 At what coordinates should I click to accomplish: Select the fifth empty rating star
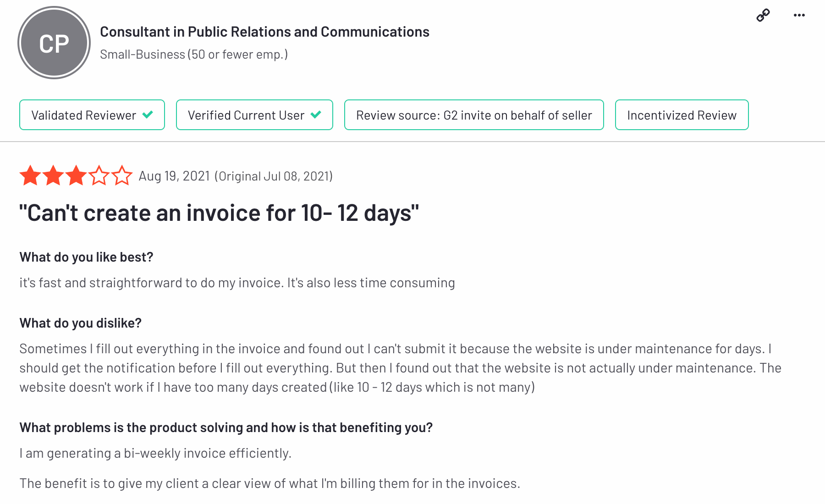122,176
